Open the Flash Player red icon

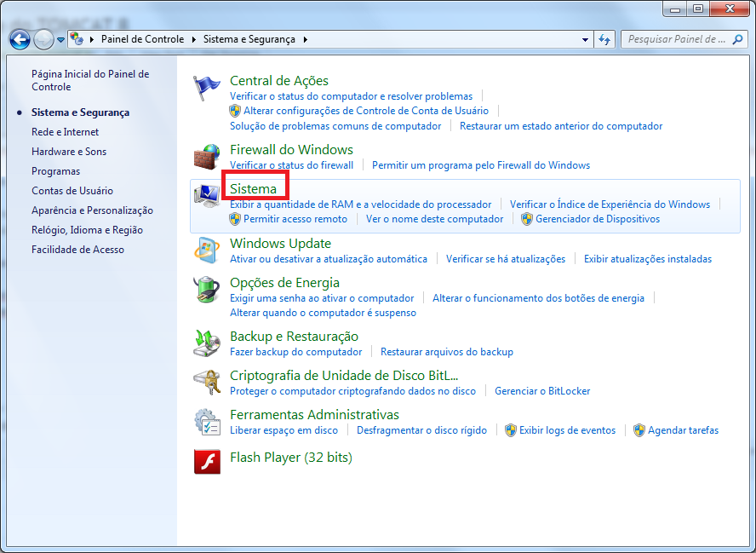click(x=207, y=462)
